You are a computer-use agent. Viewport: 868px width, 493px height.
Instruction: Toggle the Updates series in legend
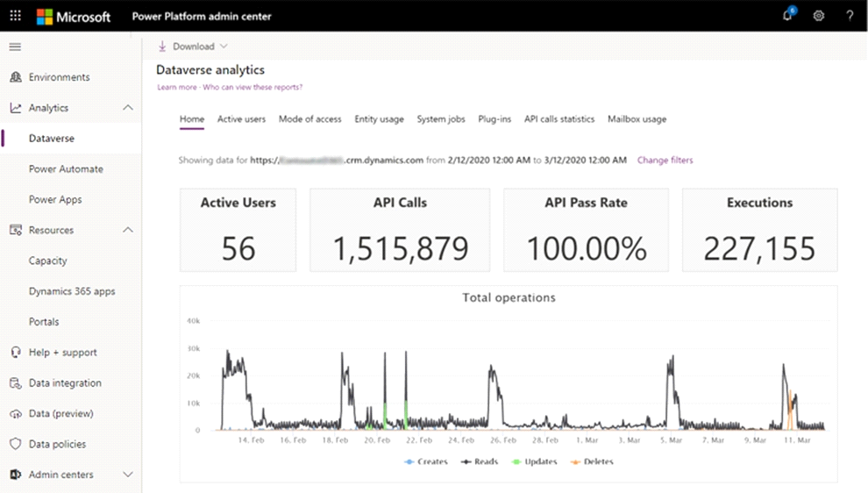pos(534,461)
